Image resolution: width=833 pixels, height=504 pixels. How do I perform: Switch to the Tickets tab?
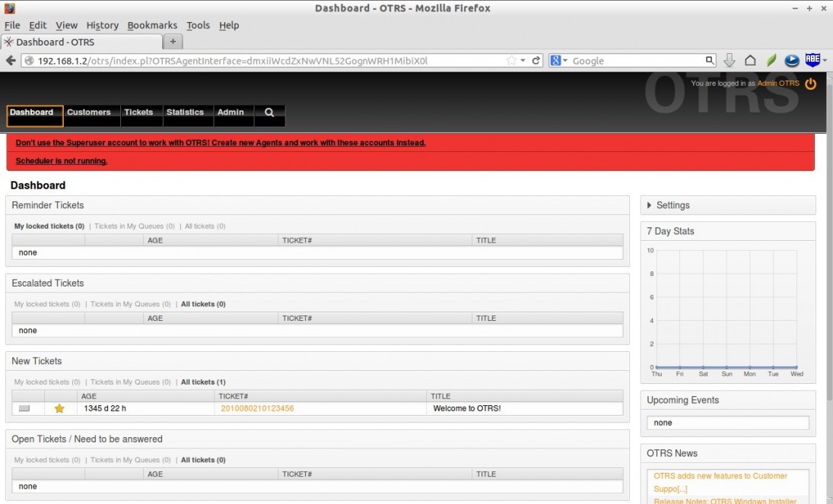tap(140, 110)
